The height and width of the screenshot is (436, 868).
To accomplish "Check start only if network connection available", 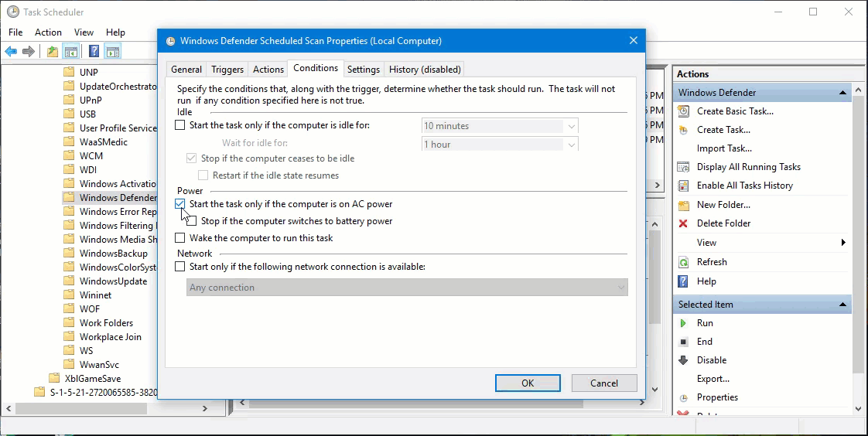I will (180, 267).
